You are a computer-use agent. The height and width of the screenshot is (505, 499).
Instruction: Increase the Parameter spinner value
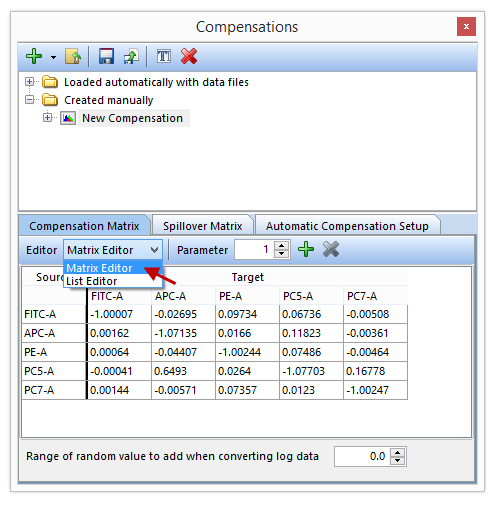(282, 246)
